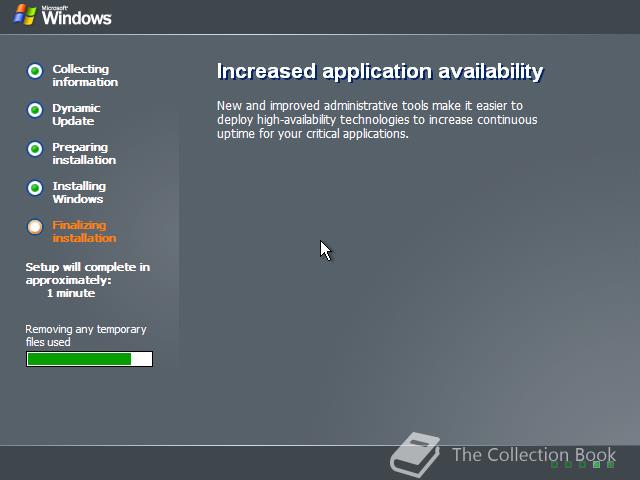Click the "1 minute" time estimate
Viewport: 640px width, 480px height.
pos(71,293)
